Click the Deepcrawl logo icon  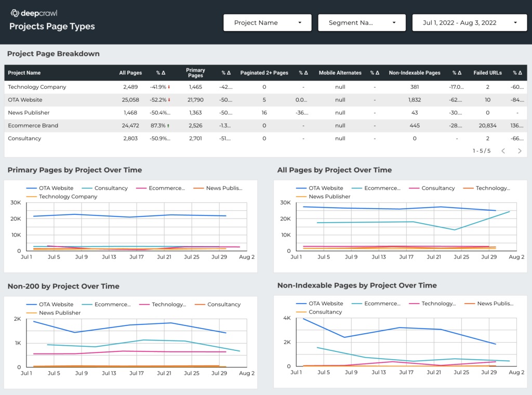click(15, 13)
